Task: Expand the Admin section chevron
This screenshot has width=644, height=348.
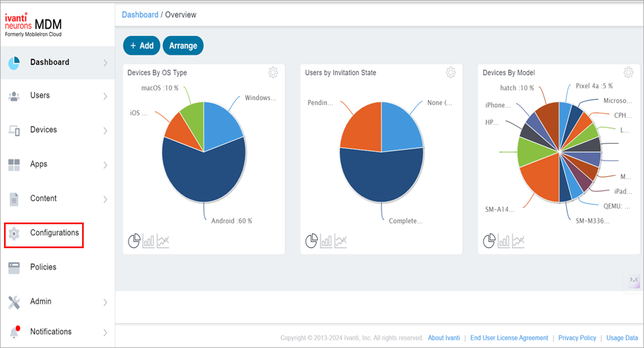Action: [105, 301]
